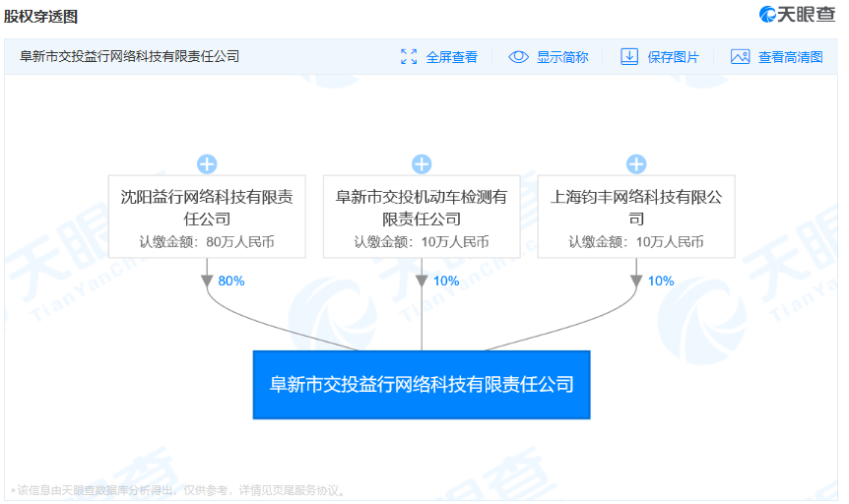
Task: Click the fullscreen view arrows icon
Action: (x=409, y=56)
